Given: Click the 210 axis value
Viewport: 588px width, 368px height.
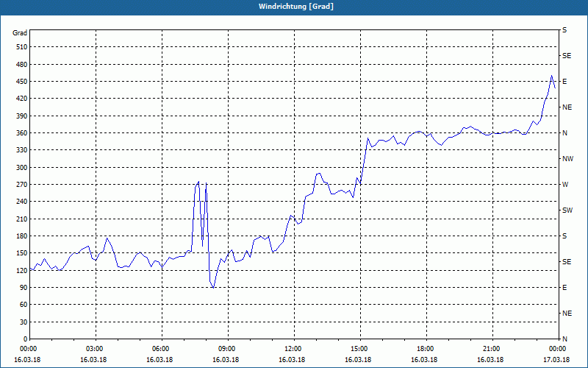Looking at the screenshot, I should (x=22, y=219).
